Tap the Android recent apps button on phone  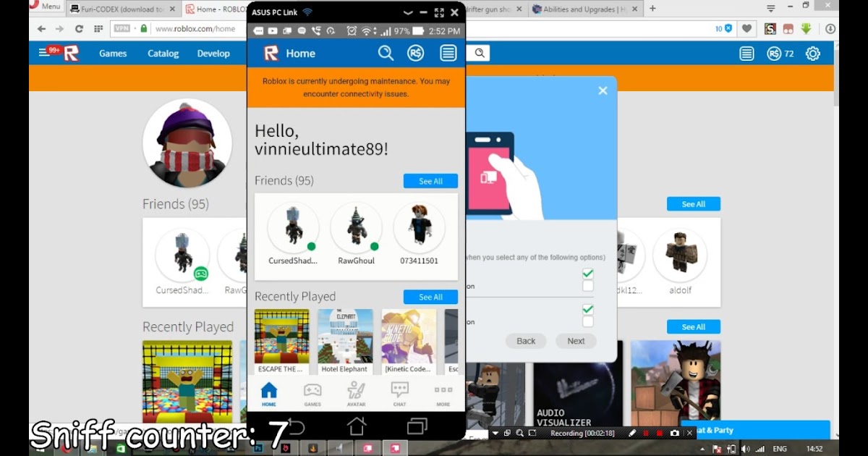coord(417,426)
